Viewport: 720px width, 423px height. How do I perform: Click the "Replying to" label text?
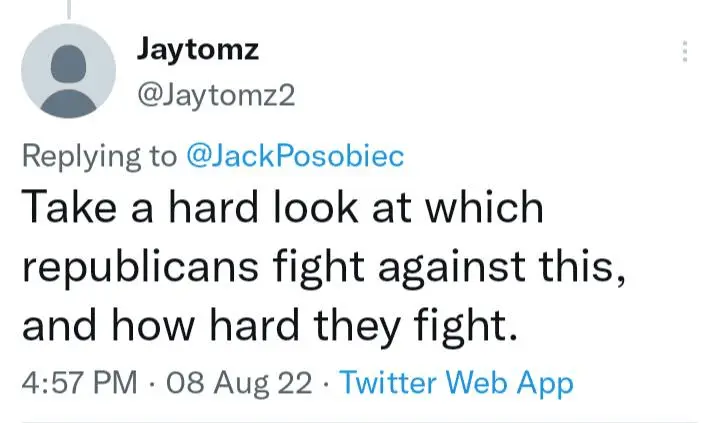tap(98, 156)
